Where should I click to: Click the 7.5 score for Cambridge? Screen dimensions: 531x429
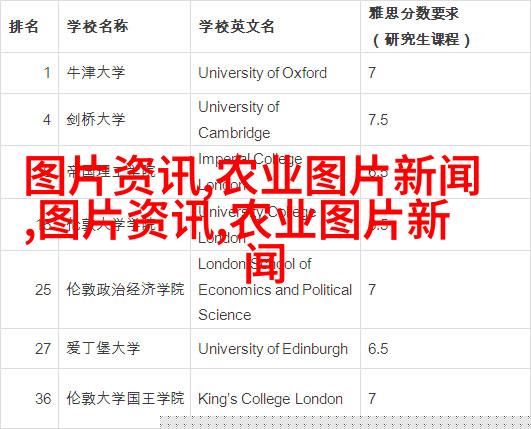pos(378,120)
